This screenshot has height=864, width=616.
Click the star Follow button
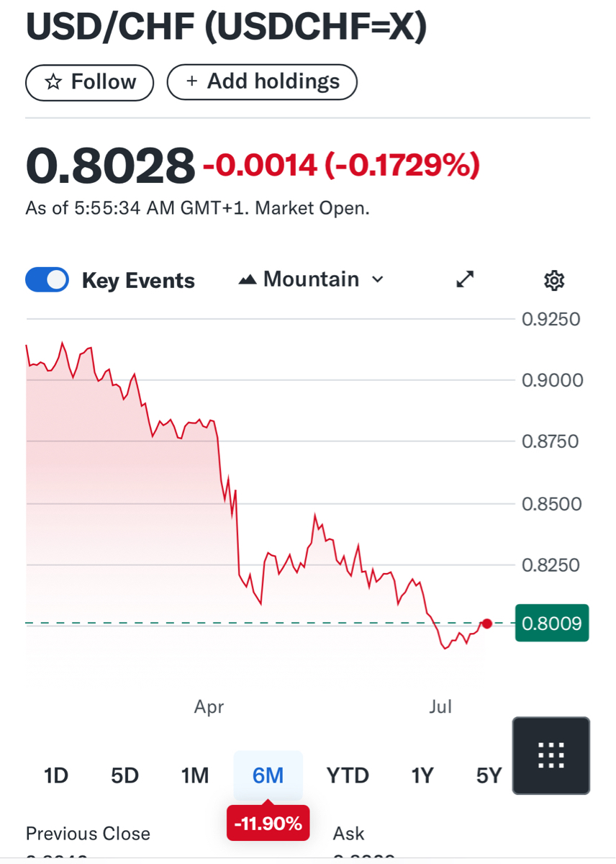pyautogui.click(x=90, y=82)
